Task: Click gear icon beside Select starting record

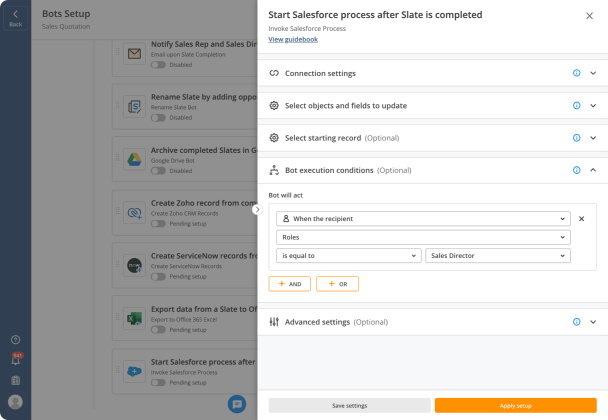Action: [x=274, y=138]
